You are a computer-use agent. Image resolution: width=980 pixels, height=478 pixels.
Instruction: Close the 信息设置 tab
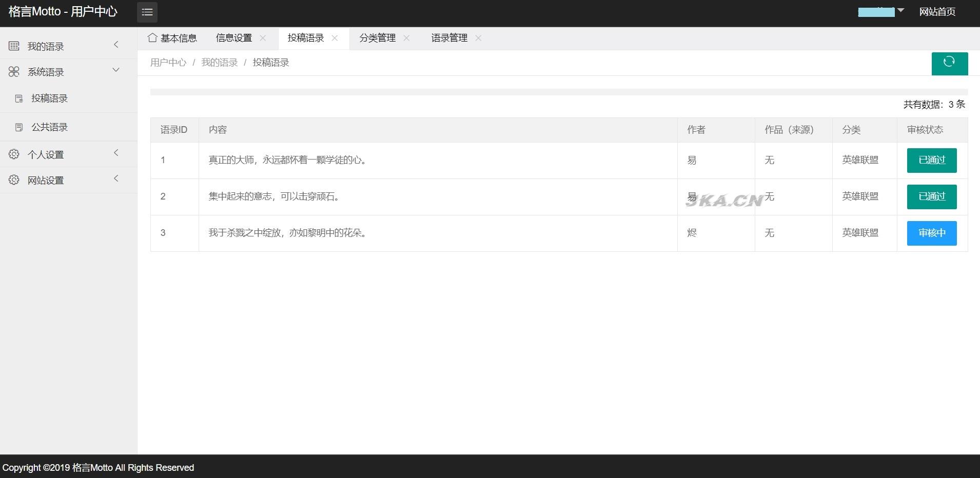click(263, 38)
